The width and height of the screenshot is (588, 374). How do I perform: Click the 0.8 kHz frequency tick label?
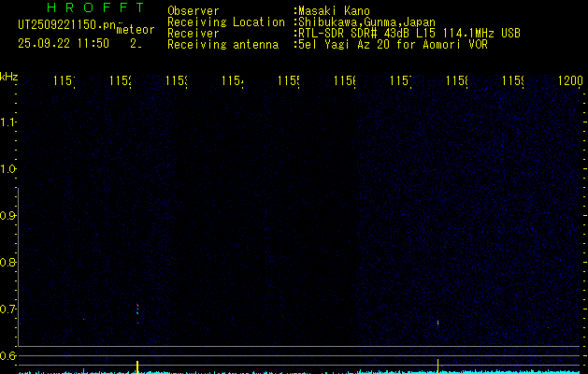click(x=7, y=262)
